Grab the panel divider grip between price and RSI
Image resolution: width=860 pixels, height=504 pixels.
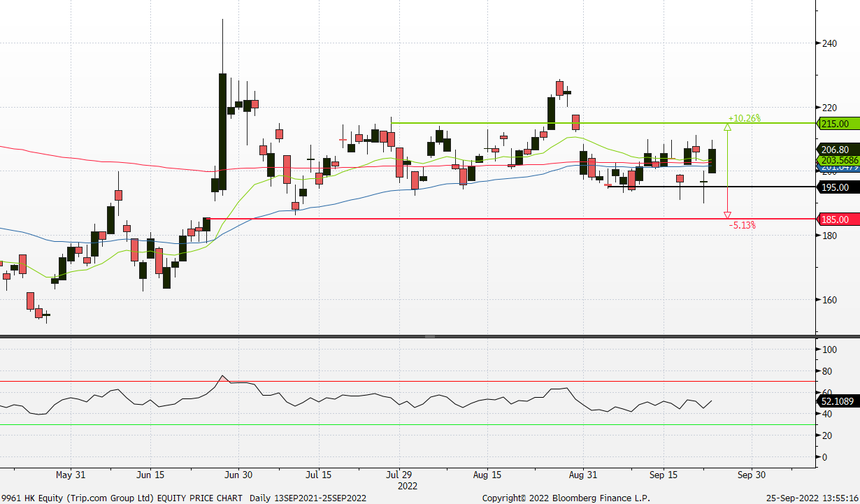point(429,337)
